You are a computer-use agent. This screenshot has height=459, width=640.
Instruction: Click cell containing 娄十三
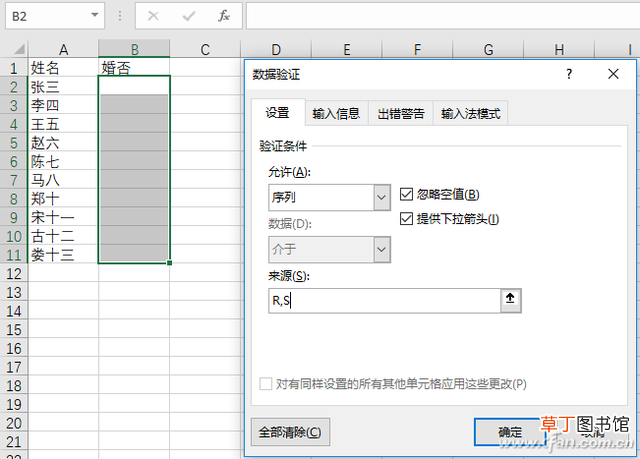click(63, 255)
